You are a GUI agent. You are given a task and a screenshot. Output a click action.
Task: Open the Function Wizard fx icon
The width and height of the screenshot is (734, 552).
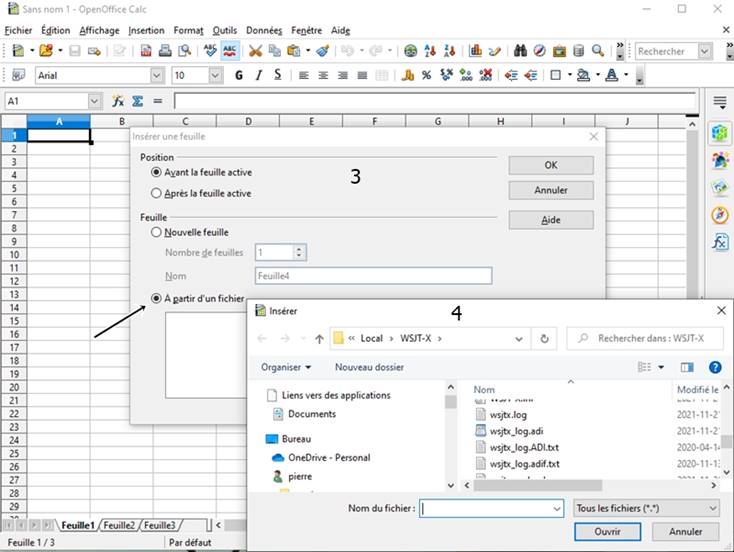click(x=118, y=101)
